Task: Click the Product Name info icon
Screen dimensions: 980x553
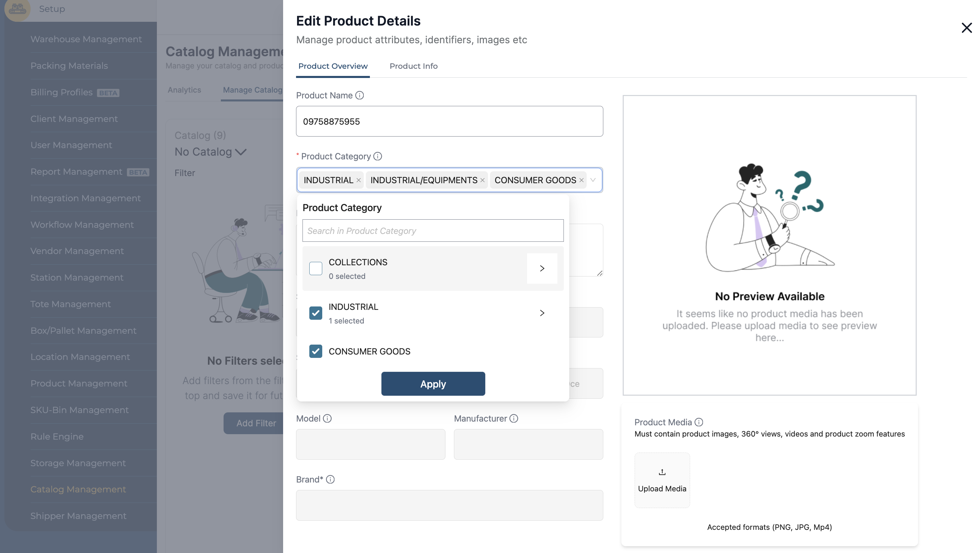Action: (360, 96)
